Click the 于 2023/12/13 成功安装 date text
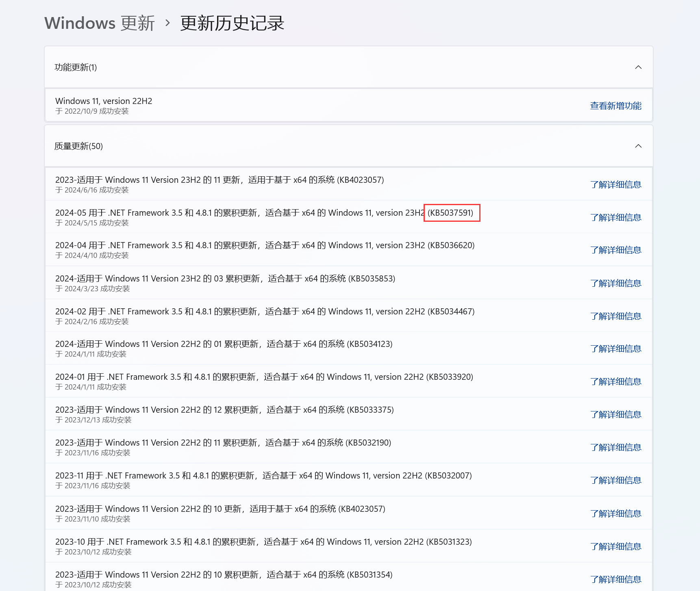 [x=93, y=420]
